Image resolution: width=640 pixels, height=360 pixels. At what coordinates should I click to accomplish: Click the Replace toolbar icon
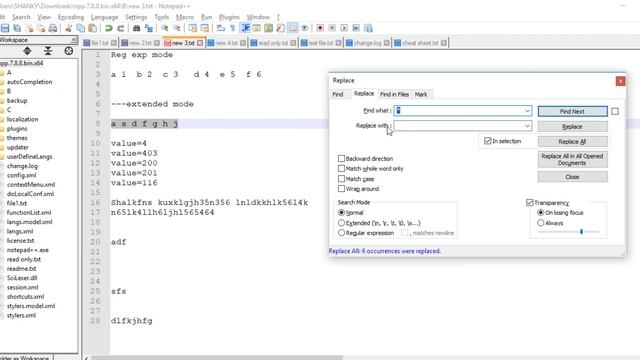[x=149, y=28]
